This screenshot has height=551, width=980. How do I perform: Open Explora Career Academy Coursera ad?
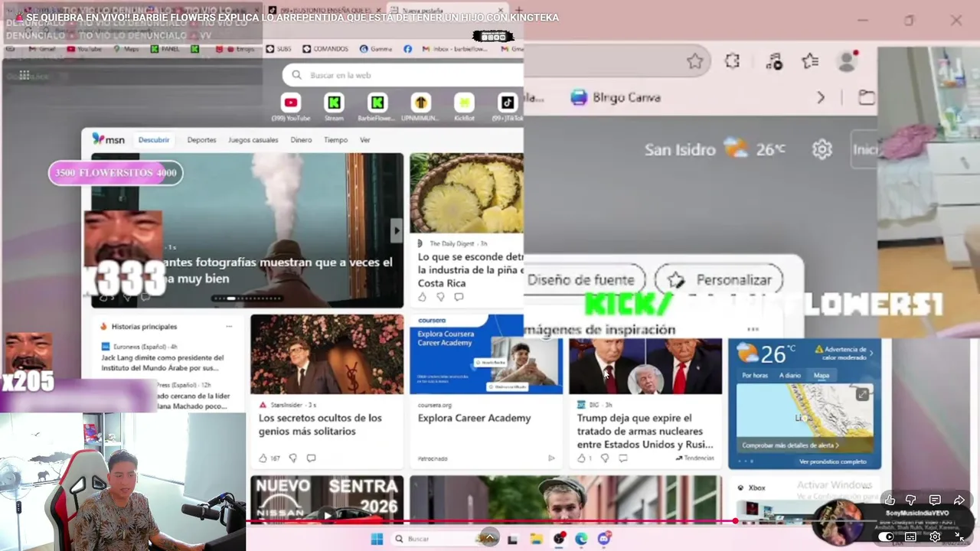point(474,418)
